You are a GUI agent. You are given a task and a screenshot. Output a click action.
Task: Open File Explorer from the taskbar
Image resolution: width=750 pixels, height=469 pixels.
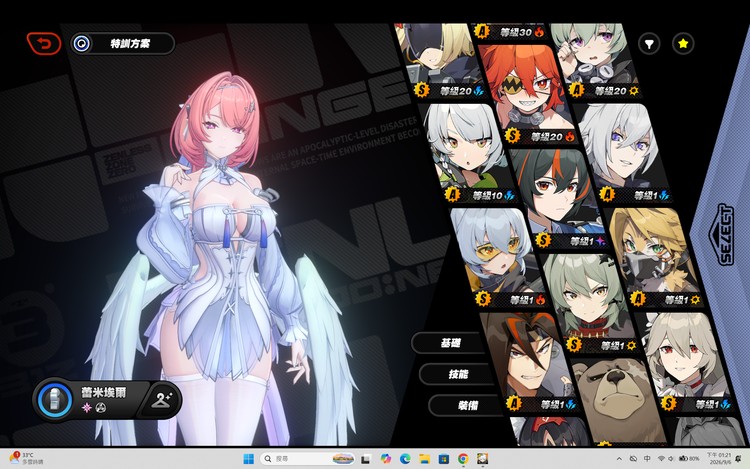pos(424,459)
